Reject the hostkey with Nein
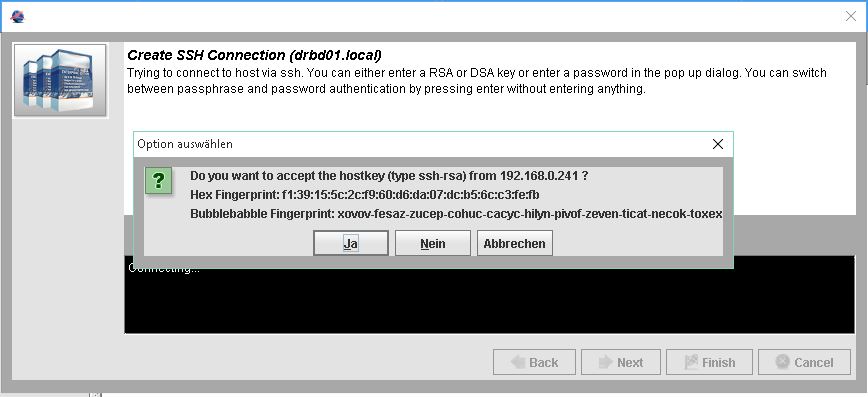 point(433,243)
